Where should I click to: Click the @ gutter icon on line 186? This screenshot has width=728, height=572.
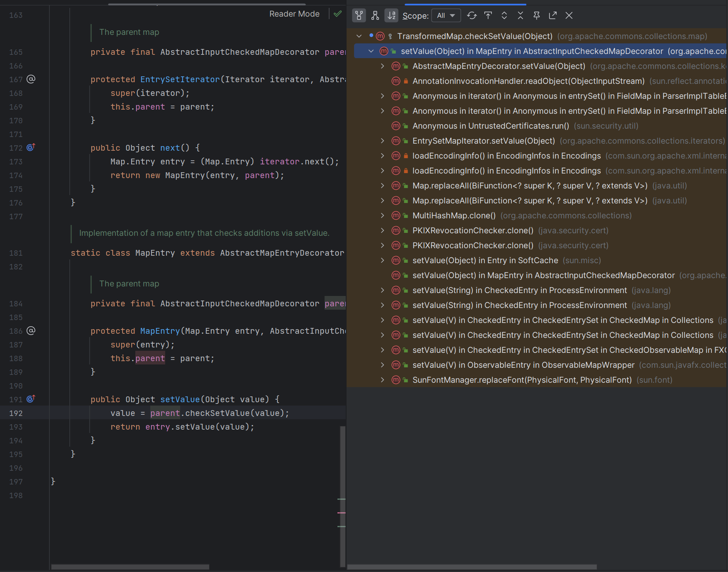click(x=31, y=330)
